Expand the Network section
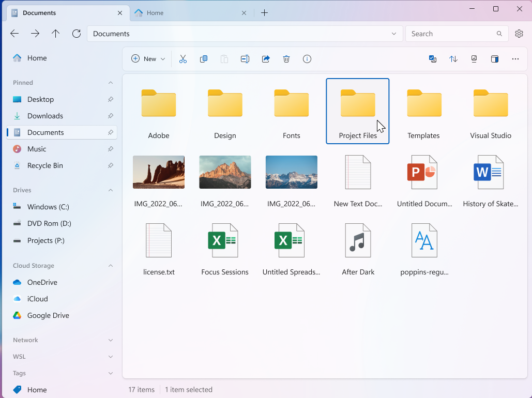The image size is (532, 398). pos(111,340)
